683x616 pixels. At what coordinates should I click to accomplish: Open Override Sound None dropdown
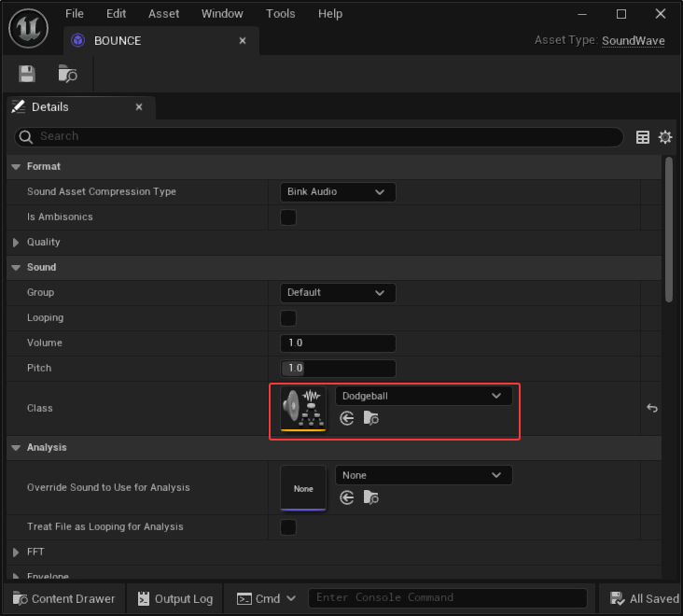click(x=424, y=475)
